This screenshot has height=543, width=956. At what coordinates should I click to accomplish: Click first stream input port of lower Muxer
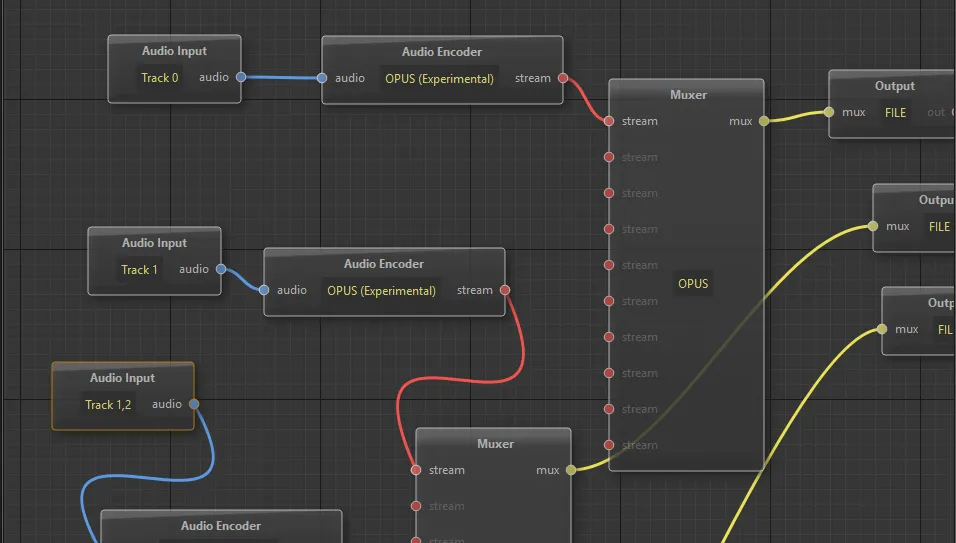[416, 470]
